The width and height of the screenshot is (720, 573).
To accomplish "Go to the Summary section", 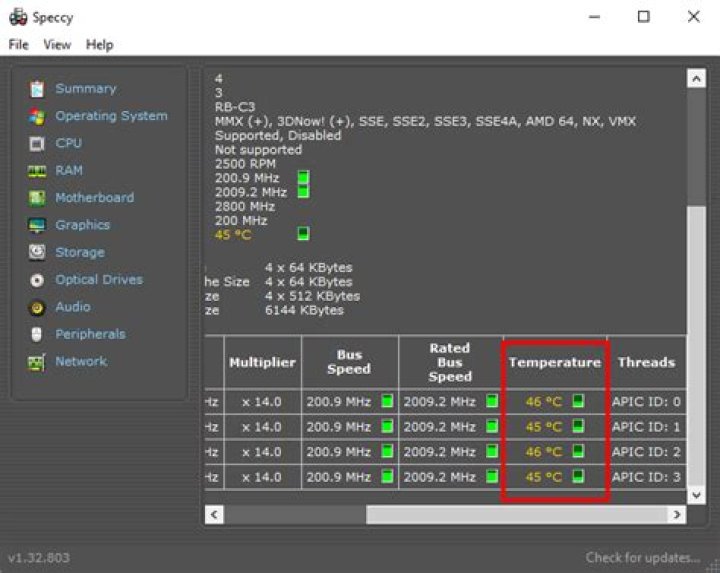I will [86, 89].
